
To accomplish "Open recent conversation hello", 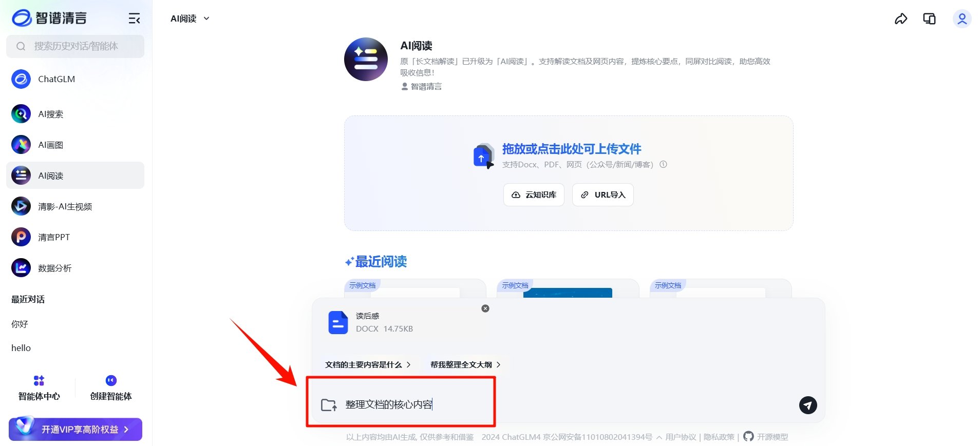I will tap(21, 348).
